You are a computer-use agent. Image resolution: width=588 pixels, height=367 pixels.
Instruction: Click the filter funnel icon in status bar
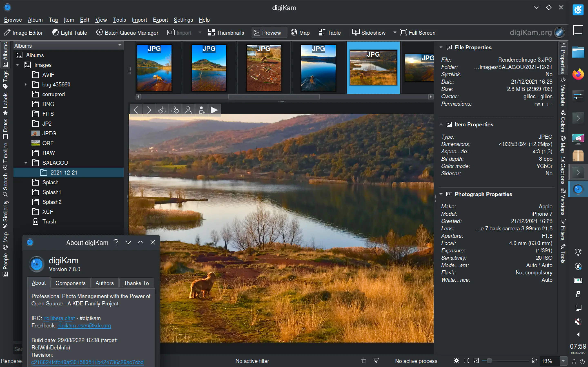point(376,361)
